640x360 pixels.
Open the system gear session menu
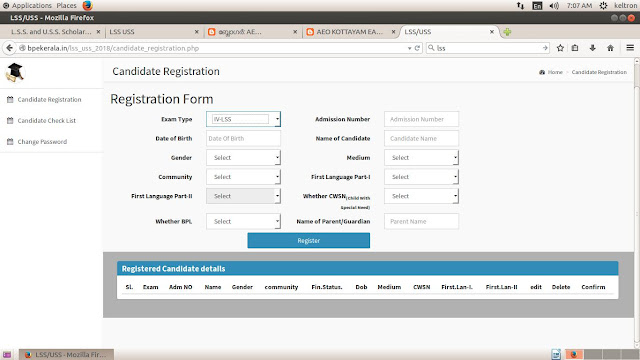click(x=603, y=6)
